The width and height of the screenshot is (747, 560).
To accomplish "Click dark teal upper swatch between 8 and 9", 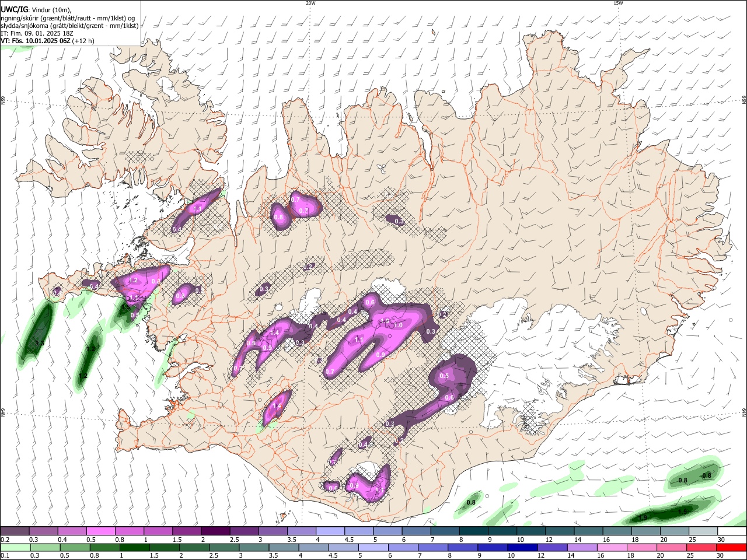I will coord(474,531).
